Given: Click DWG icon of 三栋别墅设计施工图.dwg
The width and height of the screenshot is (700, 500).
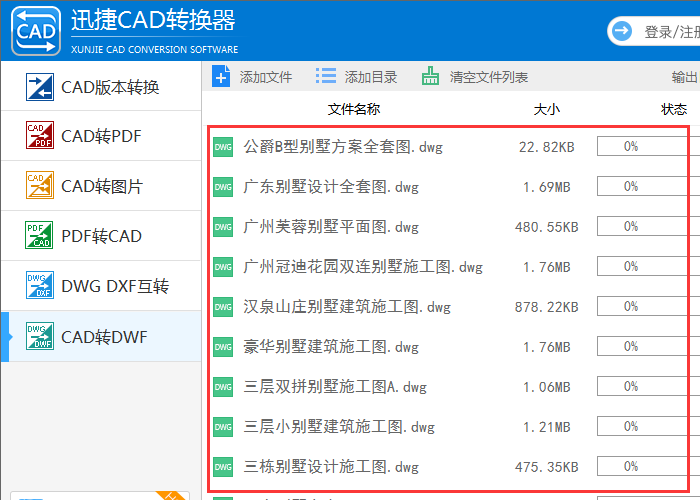Looking at the screenshot, I should pyautogui.click(x=223, y=467).
